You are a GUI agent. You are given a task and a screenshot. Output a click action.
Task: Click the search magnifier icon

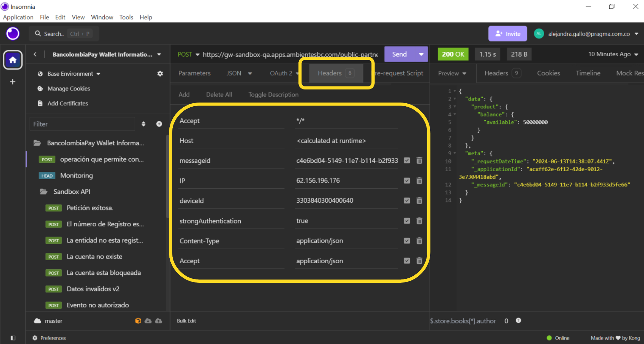(38, 34)
